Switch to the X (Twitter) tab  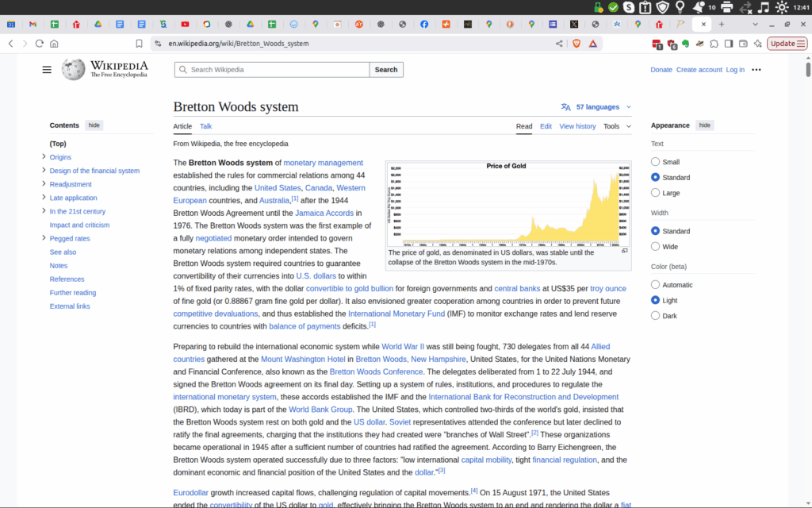pyautogui.click(x=574, y=25)
